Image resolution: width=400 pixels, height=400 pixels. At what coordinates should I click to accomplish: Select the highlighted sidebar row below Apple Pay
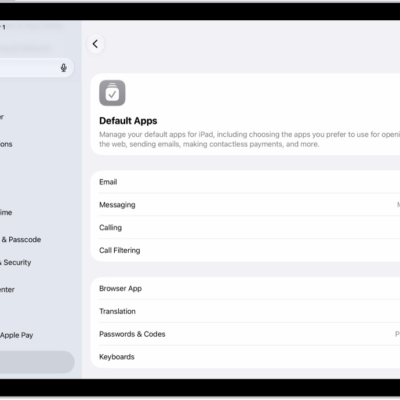37,362
